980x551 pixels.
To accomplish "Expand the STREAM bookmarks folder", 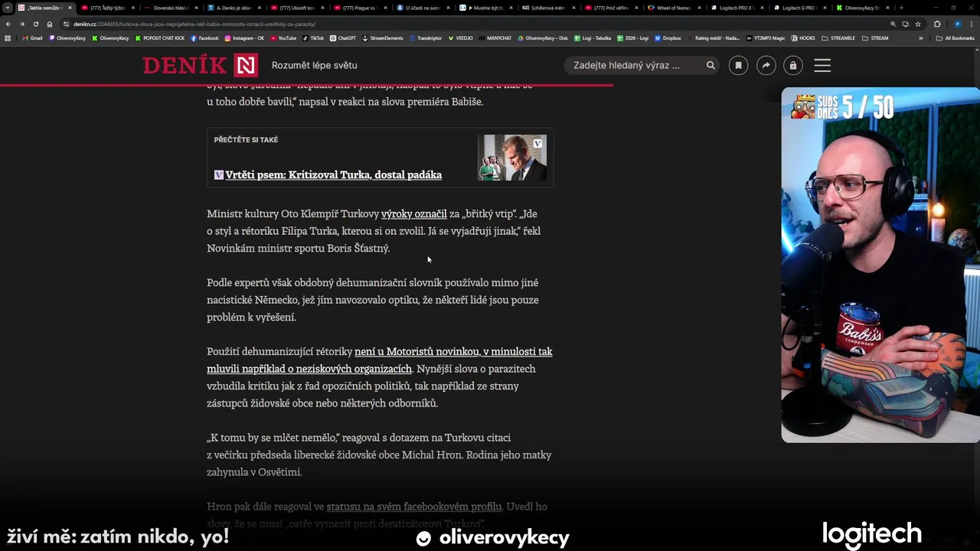I will (875, 37).
